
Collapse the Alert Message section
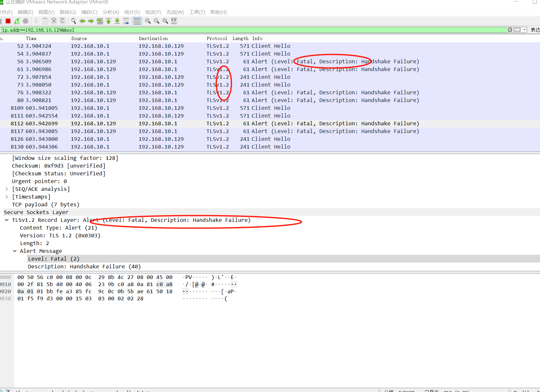click(15, 251)
